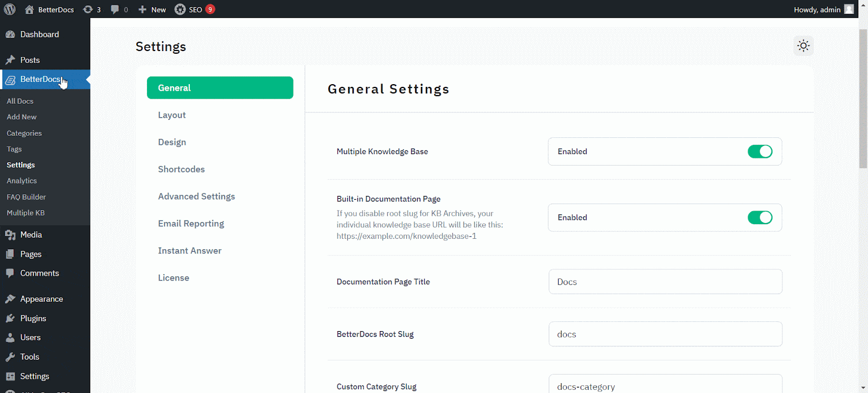Click the Dashboard gauge icon

click(10, 34)
